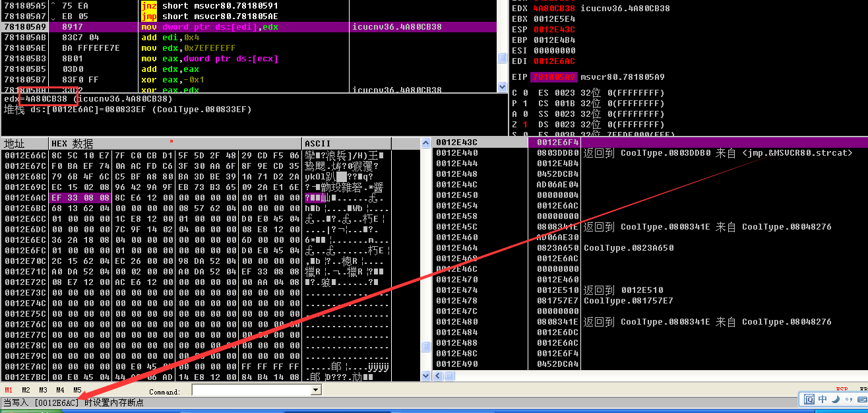Viewport: 868px width, 413px height.
Task: Click the dump pane scroll-down arrow
Action: point(425,375)
